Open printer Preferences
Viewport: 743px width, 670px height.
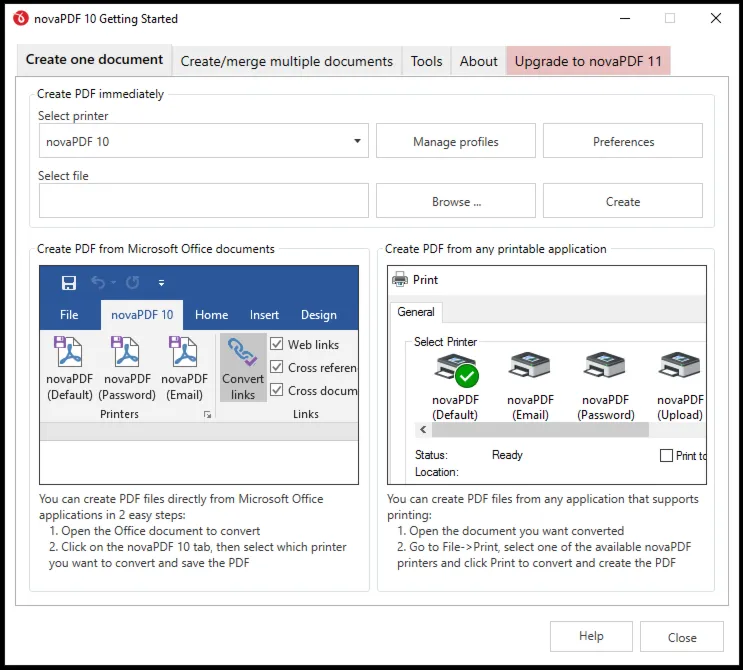point(623,141)
